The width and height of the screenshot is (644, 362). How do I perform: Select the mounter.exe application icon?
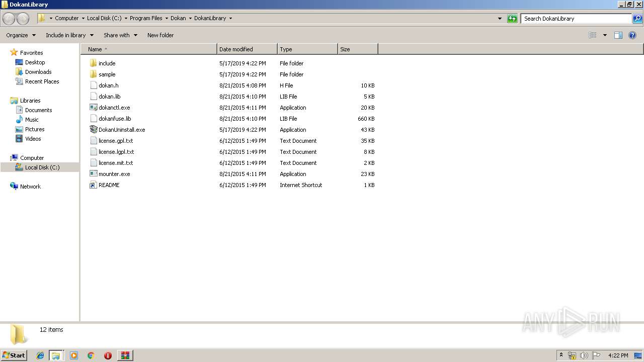click(x=93, y=174)
